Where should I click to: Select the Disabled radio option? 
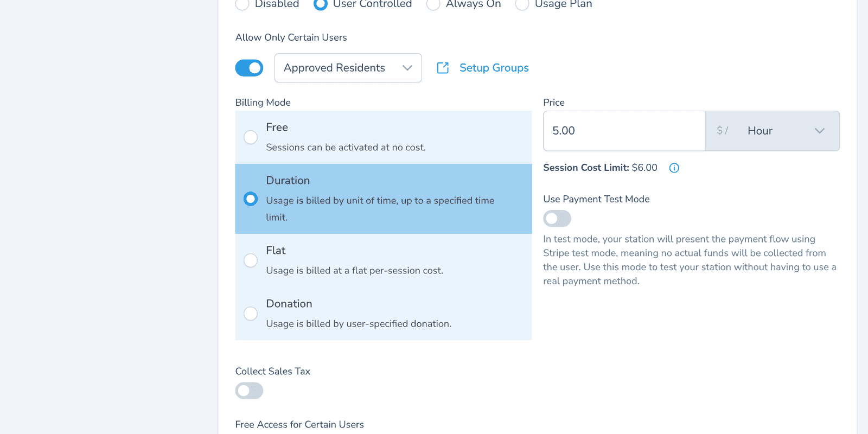tap(242, 4)
